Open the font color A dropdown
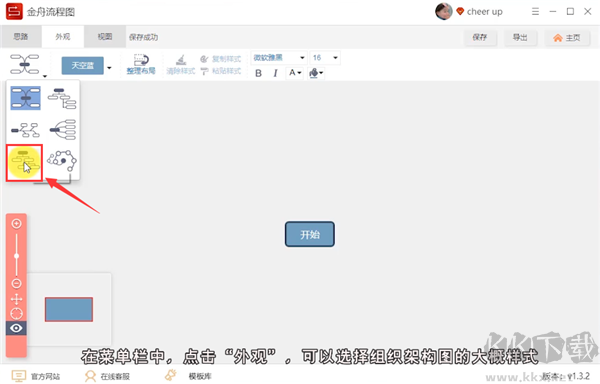 295,72
